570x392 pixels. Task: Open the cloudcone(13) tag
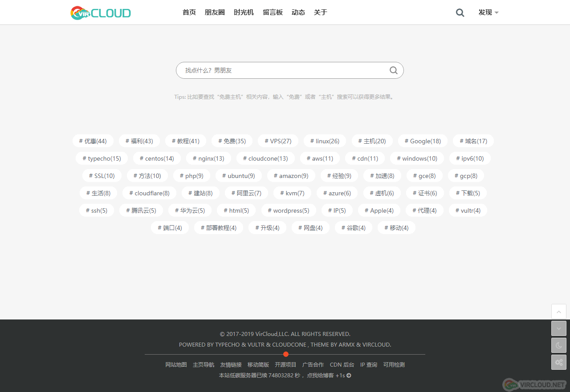265,158
